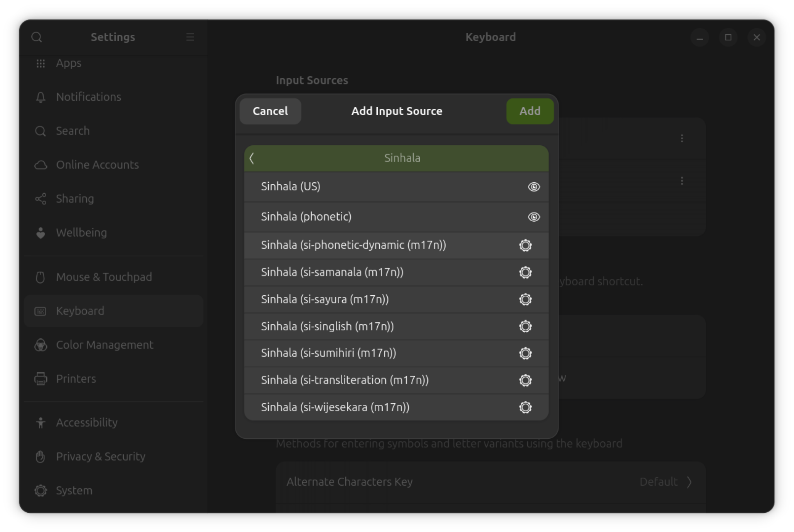This screenshot has width=794, height=532.
Task: Close the Settings window
Action: click(x=757, y=37)
